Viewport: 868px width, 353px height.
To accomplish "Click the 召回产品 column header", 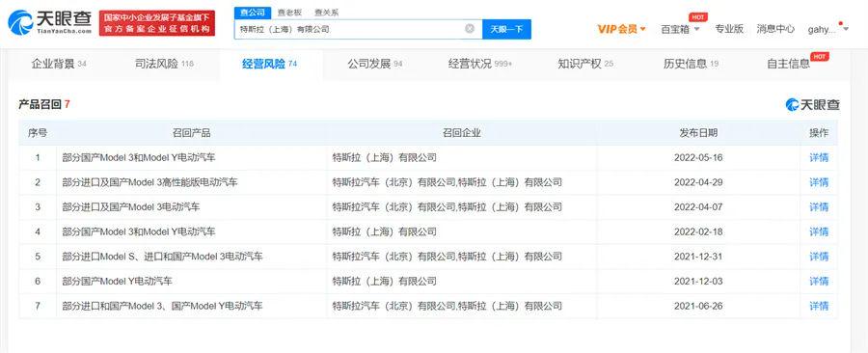I will 192,133.
